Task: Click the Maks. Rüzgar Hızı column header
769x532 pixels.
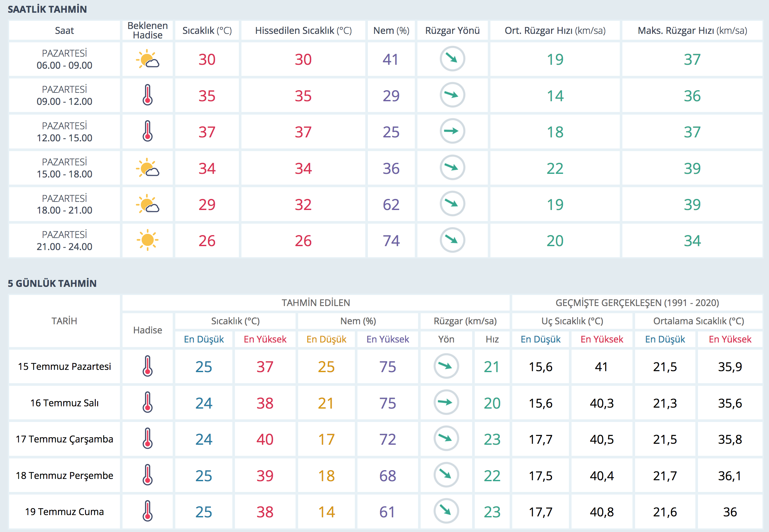Action: 692,31
